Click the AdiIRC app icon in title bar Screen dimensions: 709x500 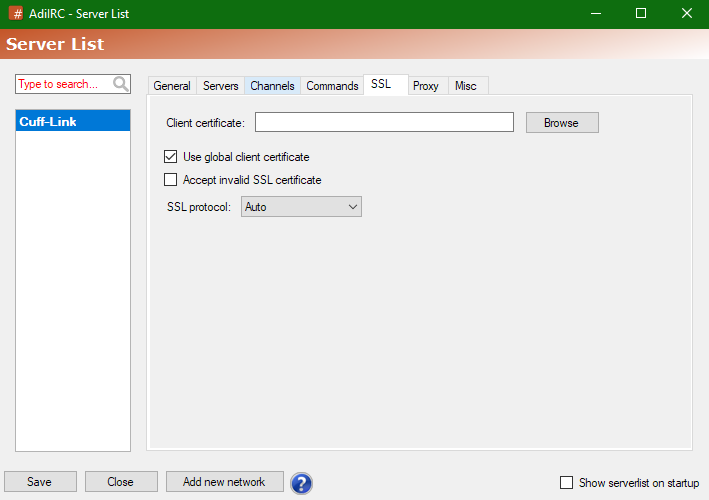coord(16,14)
